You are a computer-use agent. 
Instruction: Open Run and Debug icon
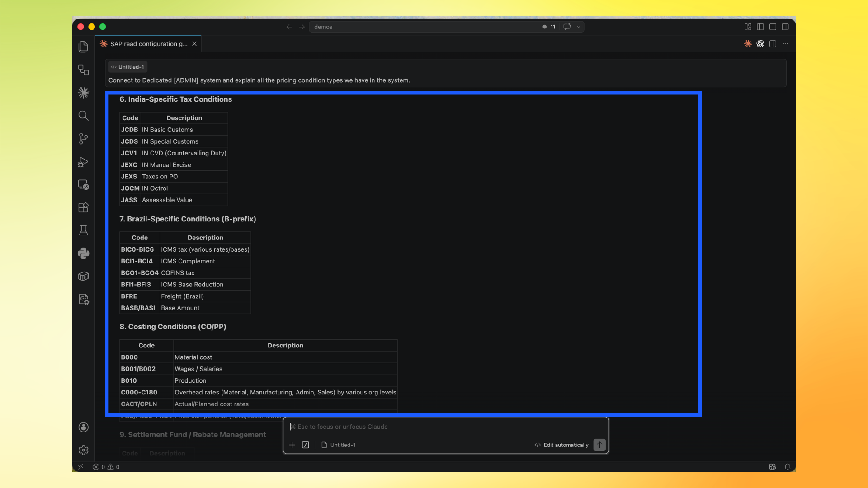[x=83, y=162]
